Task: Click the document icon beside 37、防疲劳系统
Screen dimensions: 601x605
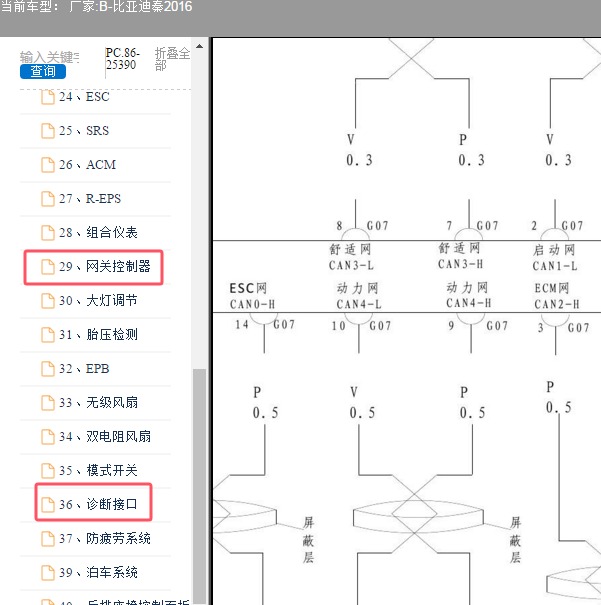Action: point(48,539)
